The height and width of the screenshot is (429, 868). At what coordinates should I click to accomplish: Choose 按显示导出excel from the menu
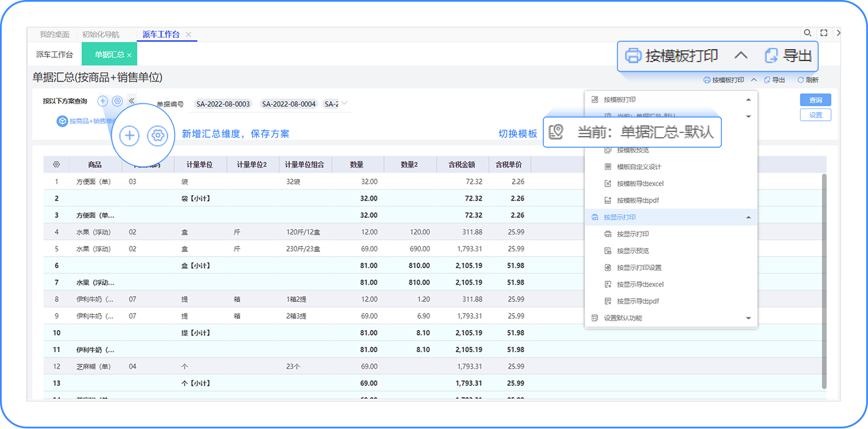[640, 285]
